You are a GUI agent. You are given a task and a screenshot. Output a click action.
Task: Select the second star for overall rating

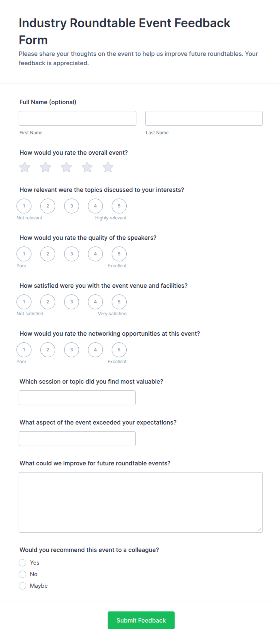tap(46, 167)
